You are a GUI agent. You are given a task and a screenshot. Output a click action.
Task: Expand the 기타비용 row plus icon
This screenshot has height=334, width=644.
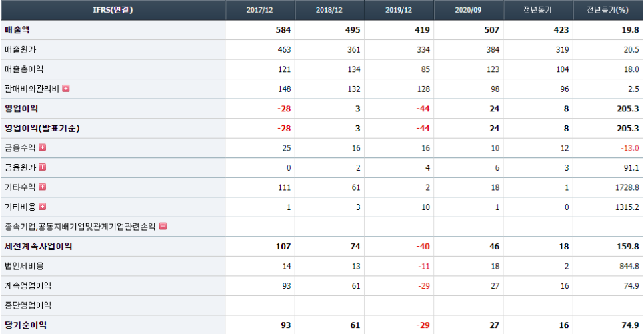point(42,207)
